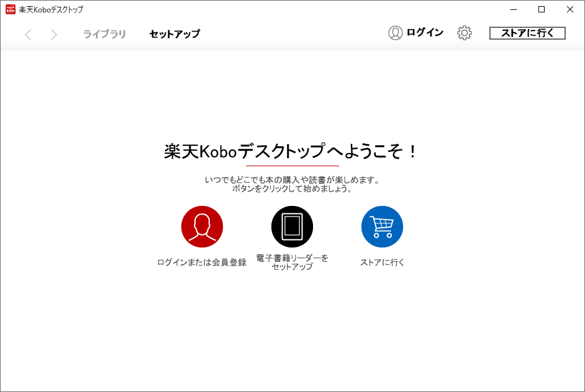Go forward with the right arrow

[54, 35]
